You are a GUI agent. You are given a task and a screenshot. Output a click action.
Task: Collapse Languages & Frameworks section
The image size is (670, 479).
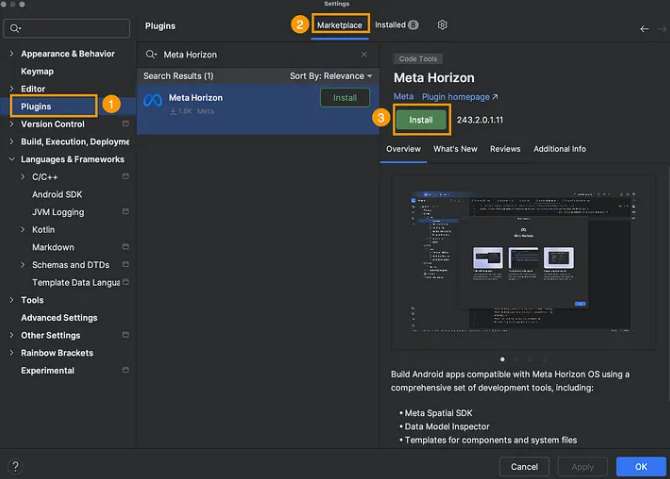[x=12, y=159]
